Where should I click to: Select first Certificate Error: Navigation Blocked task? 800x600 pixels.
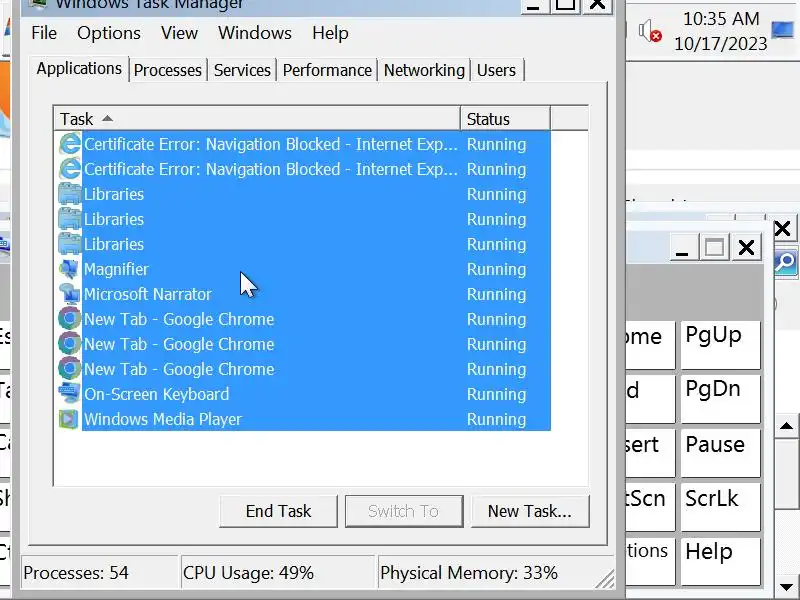(x=271, y=144)
